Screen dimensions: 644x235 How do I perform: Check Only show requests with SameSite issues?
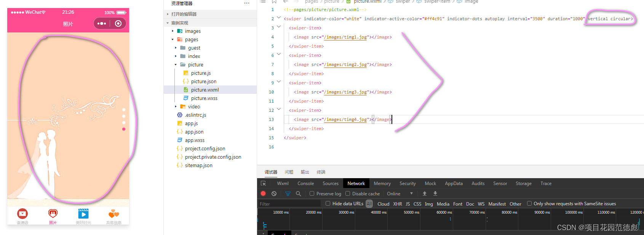coord(529,203)
